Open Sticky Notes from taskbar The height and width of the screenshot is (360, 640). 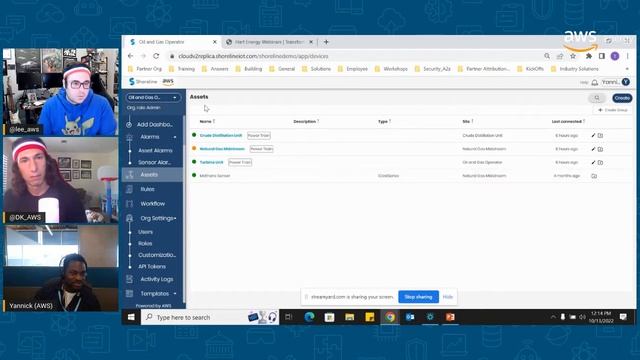(x=370, y=317)
